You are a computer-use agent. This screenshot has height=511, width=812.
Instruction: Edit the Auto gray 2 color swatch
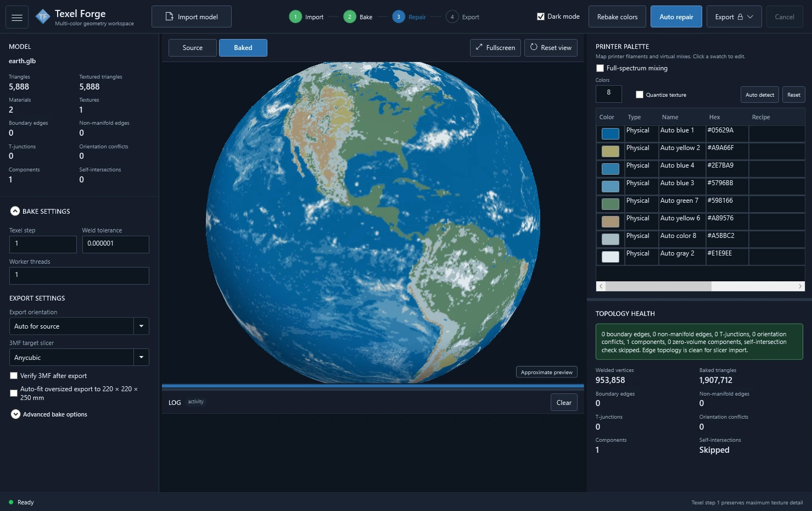(x=611, y=257)
